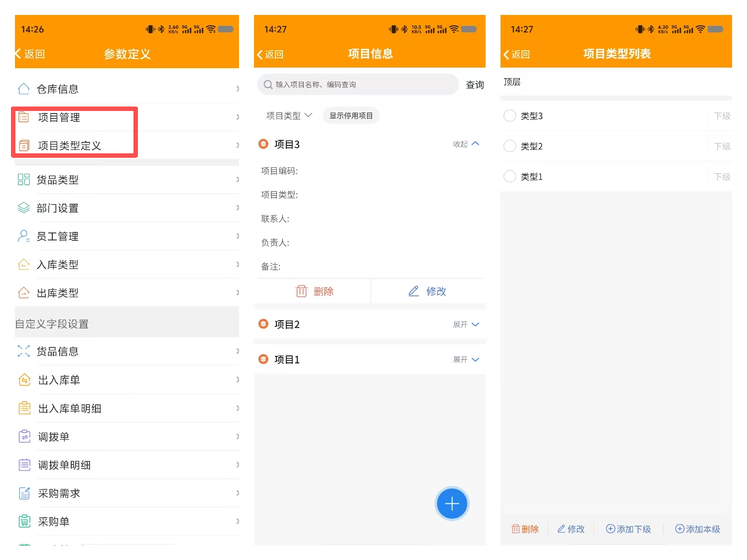Click the 项目1 title text
Screen dimensions: 747x560
point(287,359)
